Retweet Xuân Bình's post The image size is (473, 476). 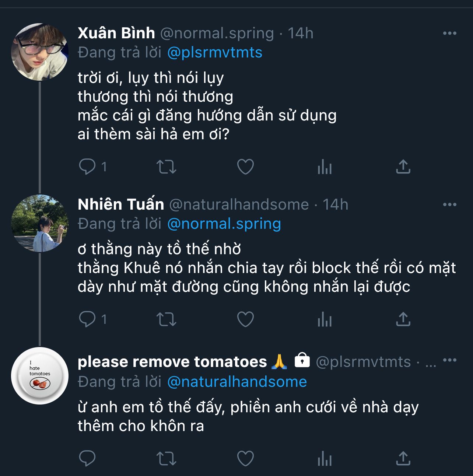point(167,167)
